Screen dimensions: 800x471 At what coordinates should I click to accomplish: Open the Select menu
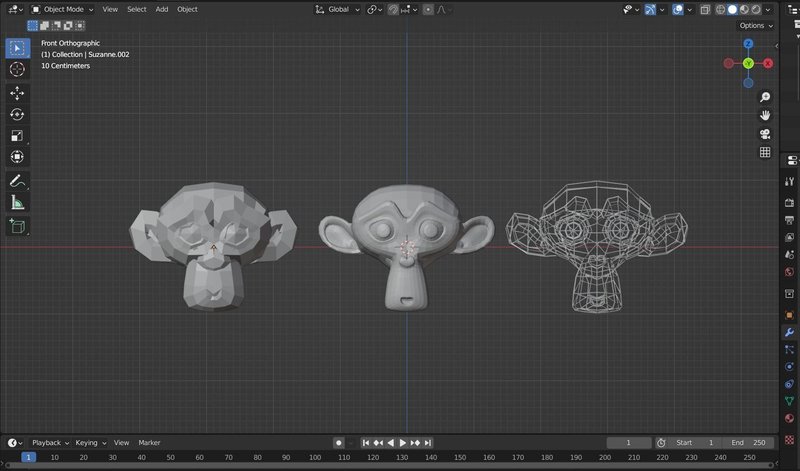137,9
